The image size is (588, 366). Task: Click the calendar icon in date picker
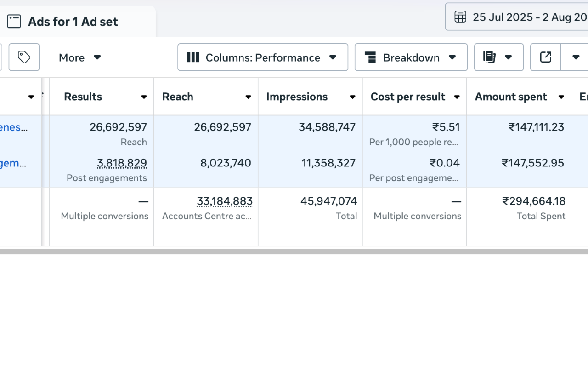460,17
